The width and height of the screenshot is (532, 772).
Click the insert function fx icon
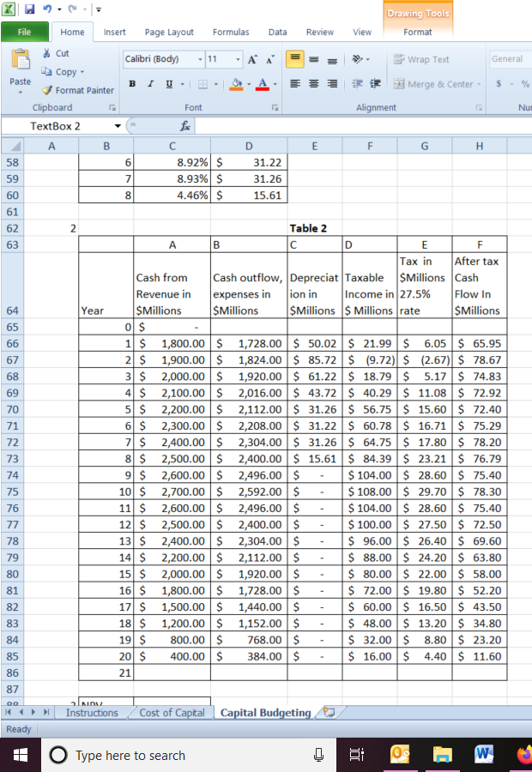184,126
